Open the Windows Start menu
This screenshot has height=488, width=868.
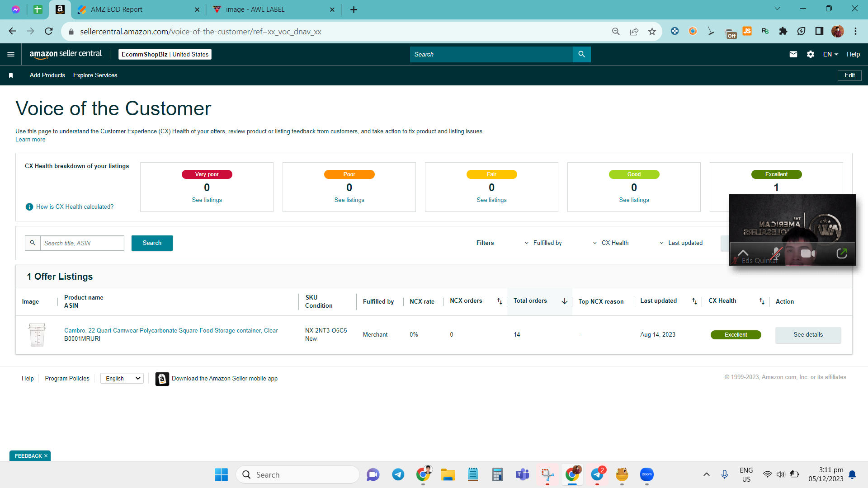pyautogui.click(x=221, y=474)
